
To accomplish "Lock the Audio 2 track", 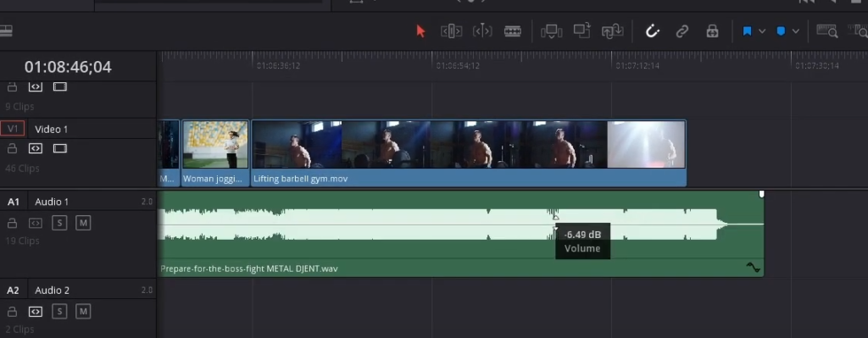I will [x=12, y=312].
